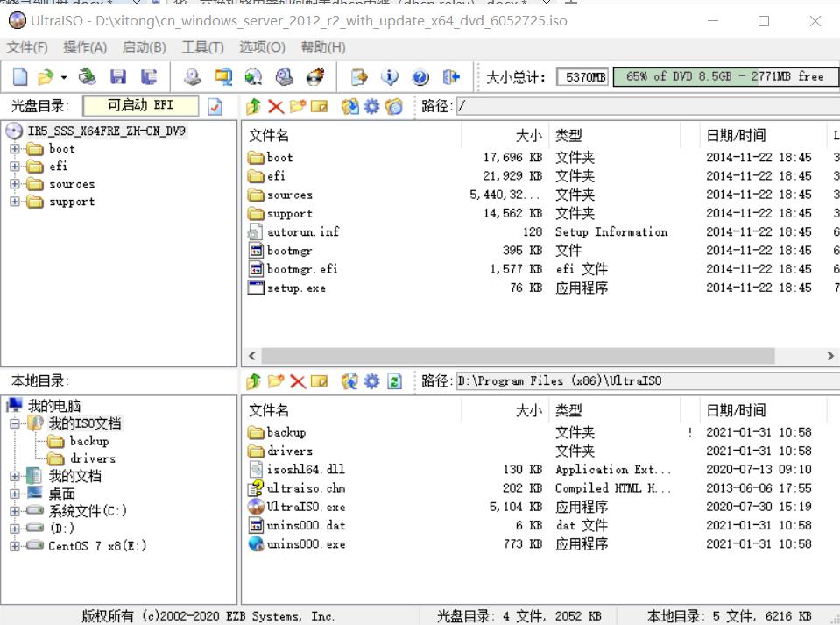Save the current ISO image

[x=118, y=77]
